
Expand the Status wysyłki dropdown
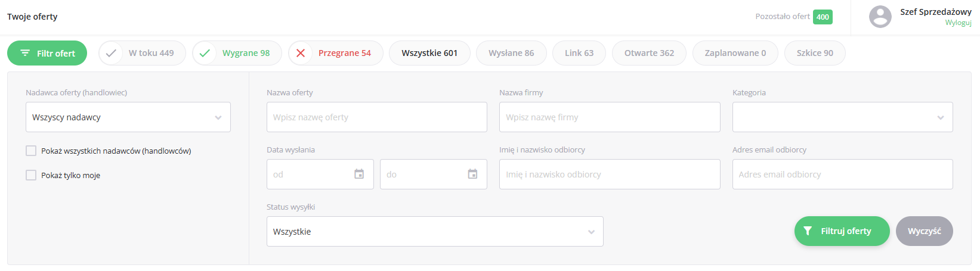pyautogui.click(x=434, y=232)
